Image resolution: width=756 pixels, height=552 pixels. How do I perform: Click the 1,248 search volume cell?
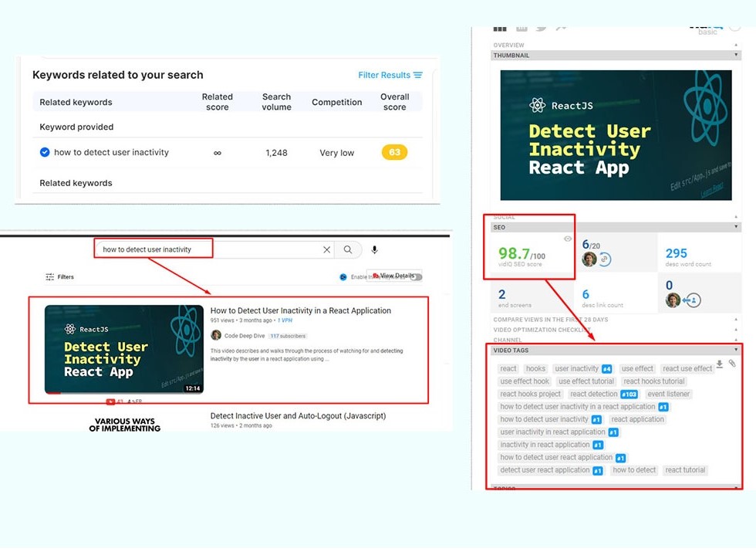[276, 153]
